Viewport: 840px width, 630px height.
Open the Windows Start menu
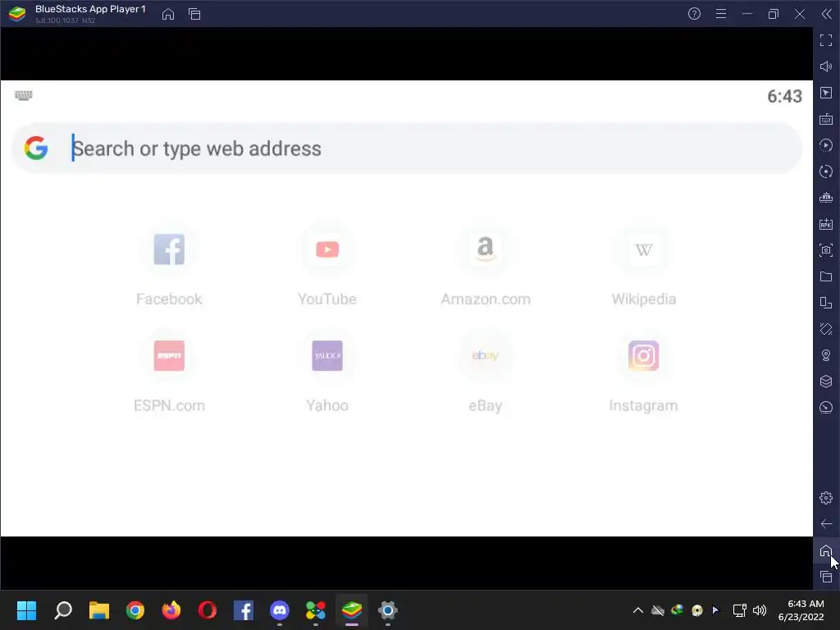[x=26, y=610]
